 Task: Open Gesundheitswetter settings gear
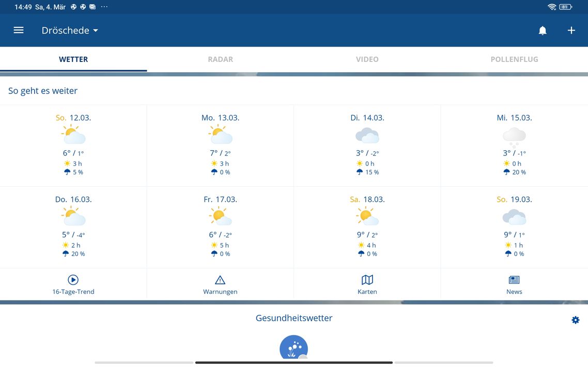tap(576, 320)
